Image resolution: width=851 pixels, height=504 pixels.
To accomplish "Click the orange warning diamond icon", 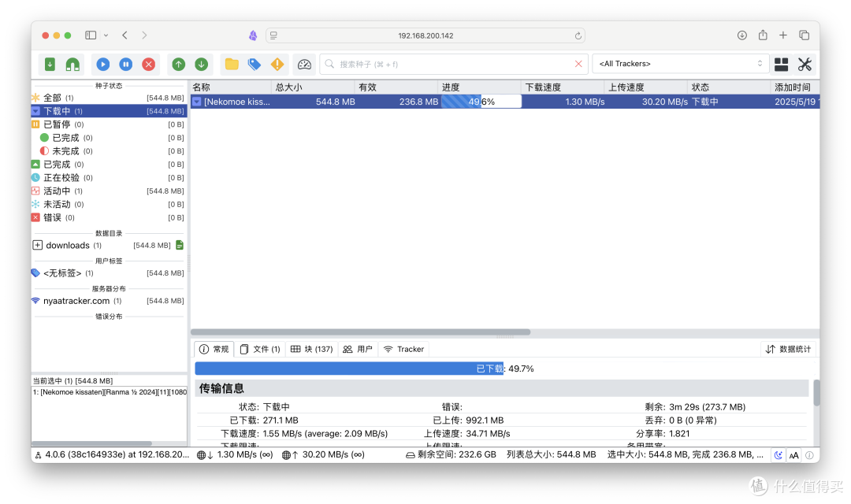I will [x=277, y=64].
